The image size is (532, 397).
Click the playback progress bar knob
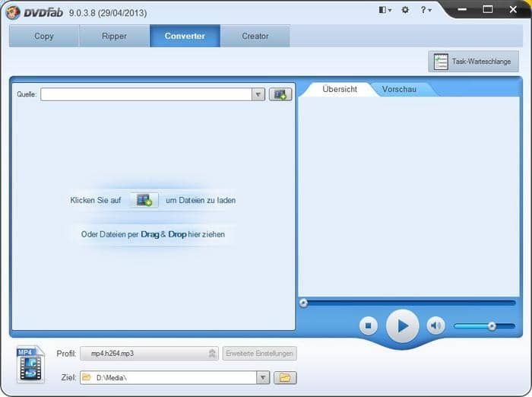[x=304, y=303]
